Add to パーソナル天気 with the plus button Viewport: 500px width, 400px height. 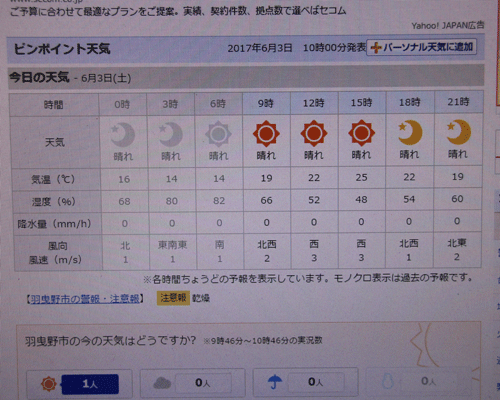tap(421, 47)
